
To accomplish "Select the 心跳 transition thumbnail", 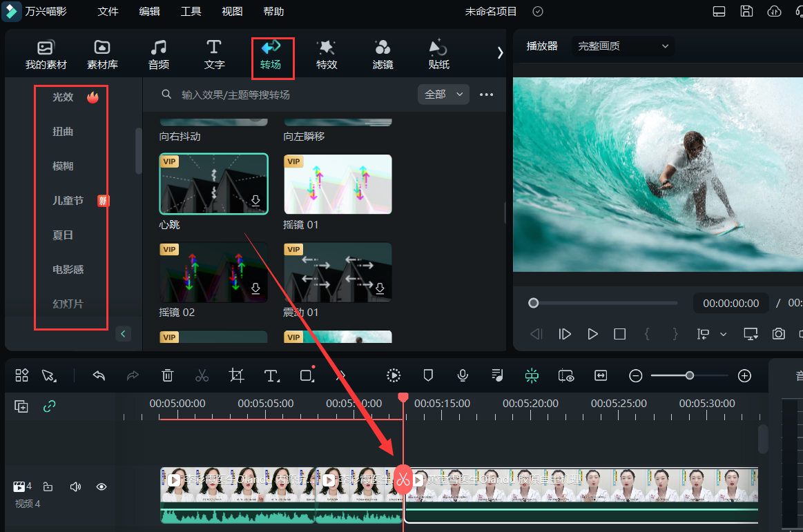I will coord(213,184).
